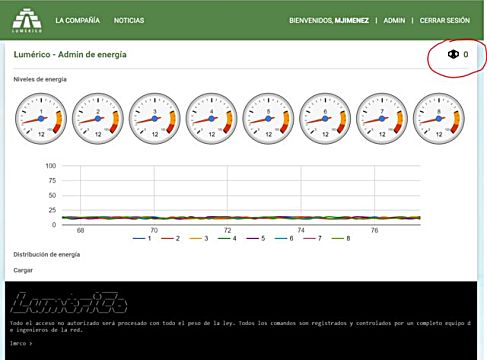The image size is (487, 360).
Task: Click the Lumérico - Admin de energía heading
Action: (x=70, y=54)
